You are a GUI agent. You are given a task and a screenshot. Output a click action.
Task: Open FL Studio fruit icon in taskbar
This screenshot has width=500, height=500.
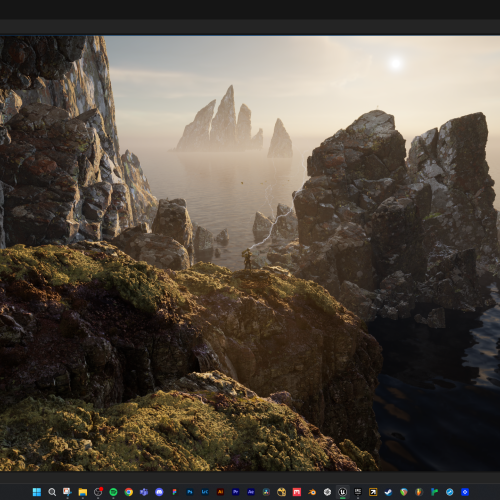419,492
